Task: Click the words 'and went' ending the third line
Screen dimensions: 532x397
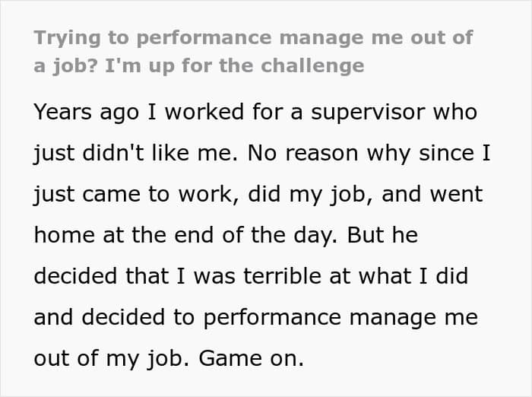Action: [x=432, y=194]
